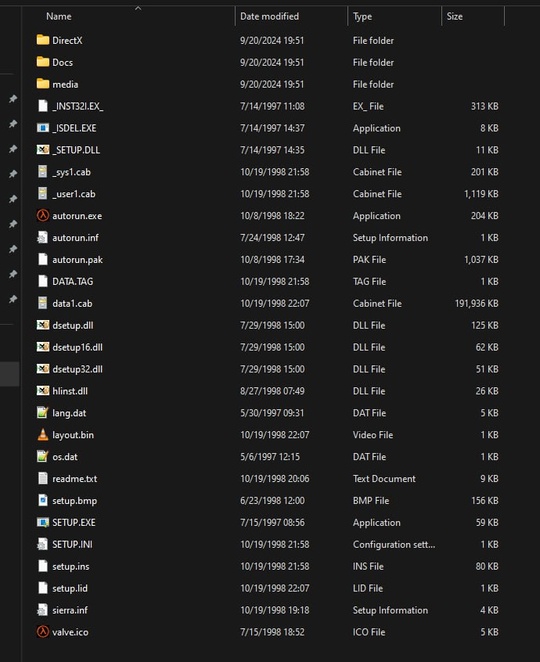Sort files by Date modified column
This screenshot has width=540, height=662.
pos(269,16)
